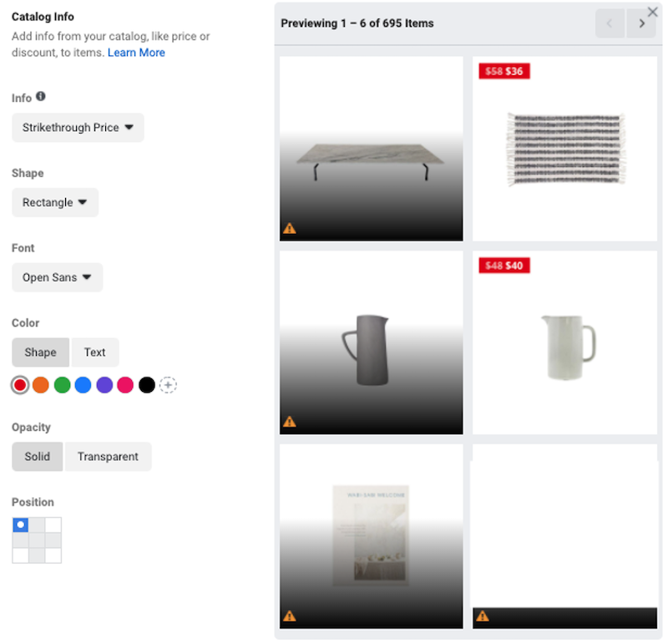The height and width of the screenshot is (644, 668).
Task: Select Solid opacity
Action: click(37, 457)
